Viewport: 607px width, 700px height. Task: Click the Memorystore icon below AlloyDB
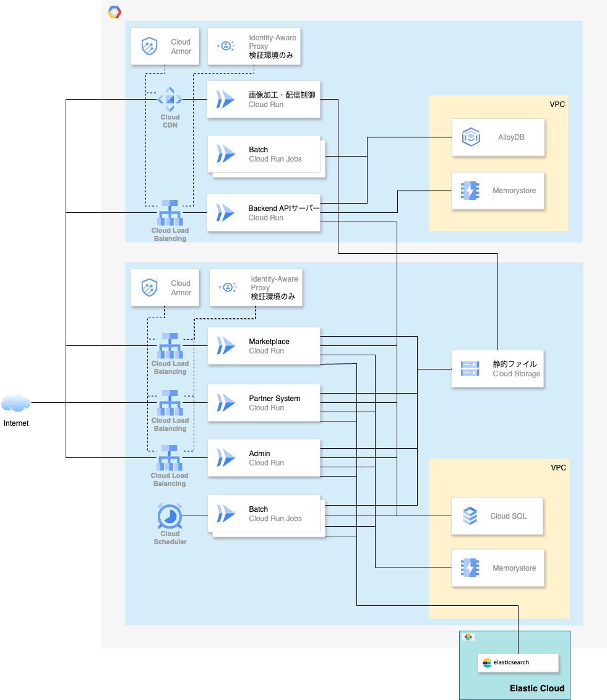tap(470, 191)
